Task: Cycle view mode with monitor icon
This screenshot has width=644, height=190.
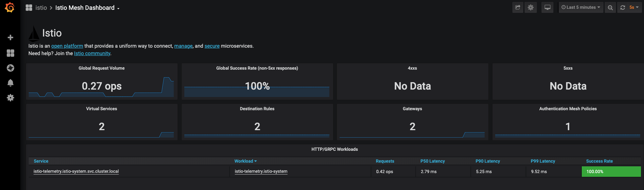Action: (x=547, y=7)
